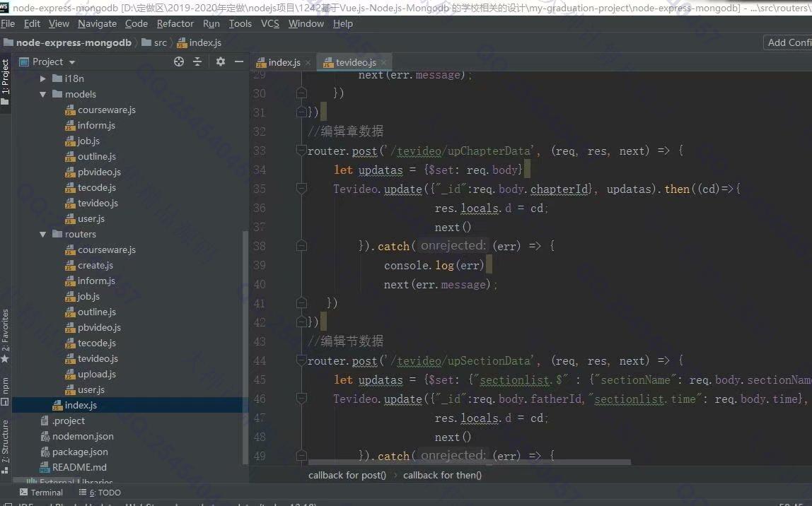This screenshot has height=506, width=812.
Task: Open the Help menu
Action: click(x=343, y=24)
